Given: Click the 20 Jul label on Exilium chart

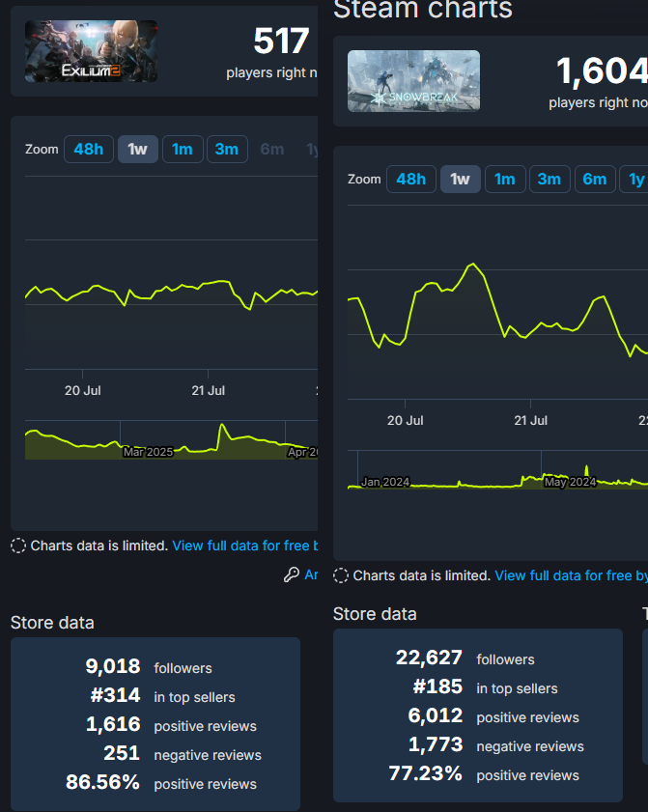Looking at the screenshot, I should click(x=82, y=390).
